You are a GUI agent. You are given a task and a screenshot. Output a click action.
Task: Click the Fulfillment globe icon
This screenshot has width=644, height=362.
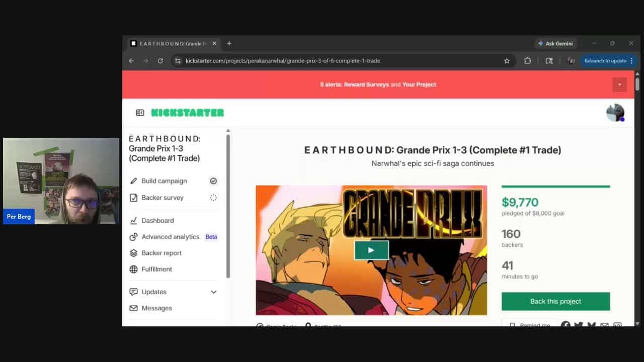pyautogui.click(x=133, y=269)
